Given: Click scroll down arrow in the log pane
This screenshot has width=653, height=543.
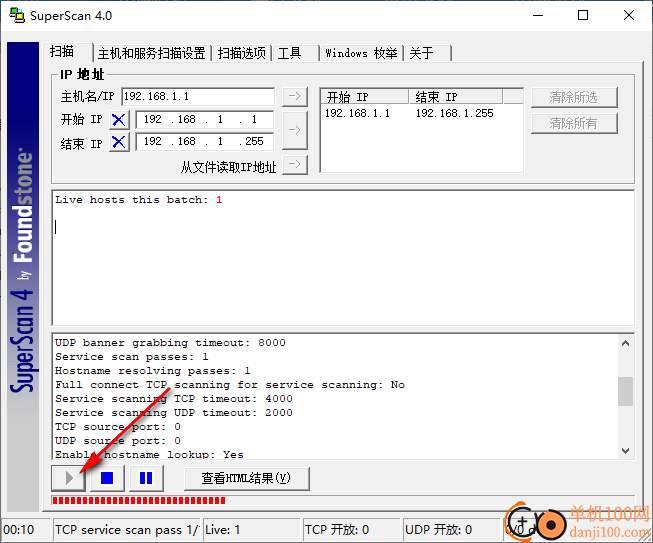Looking at the screenshot, I should [625, 451].
